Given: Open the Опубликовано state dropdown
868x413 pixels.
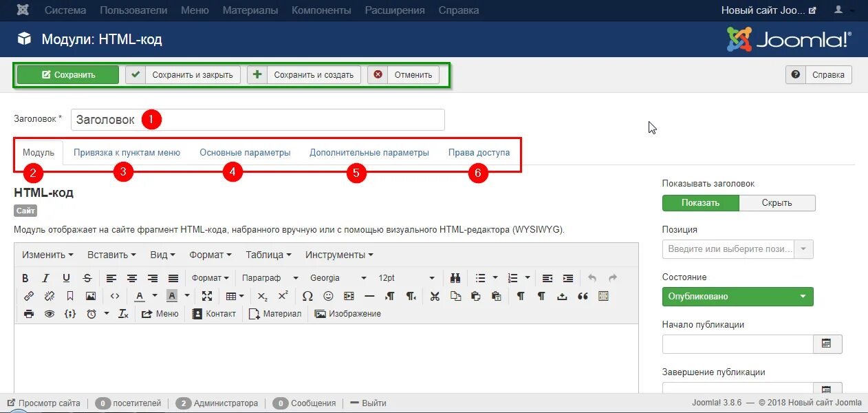Looking at the screenshot, I should pyautogui.click(x=737, y=297).
